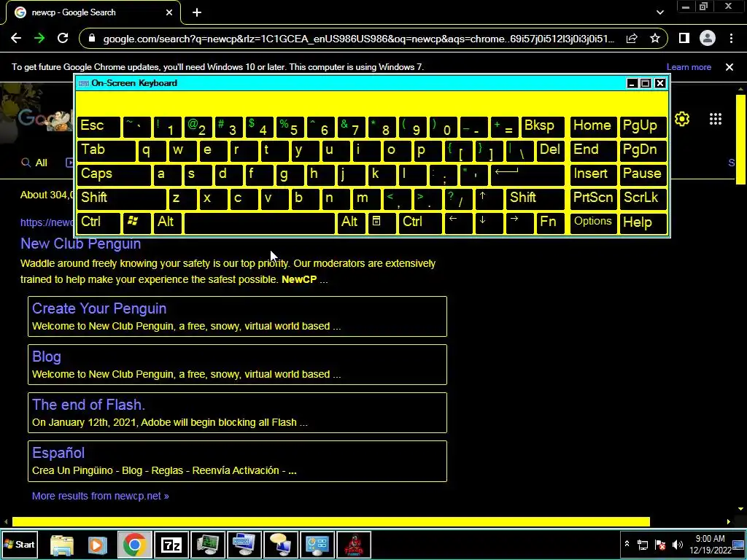Image resolution: width=747 pixels, height=560 pixels.
Task: Toggle the left Alt key
Action: click(167, 222)
